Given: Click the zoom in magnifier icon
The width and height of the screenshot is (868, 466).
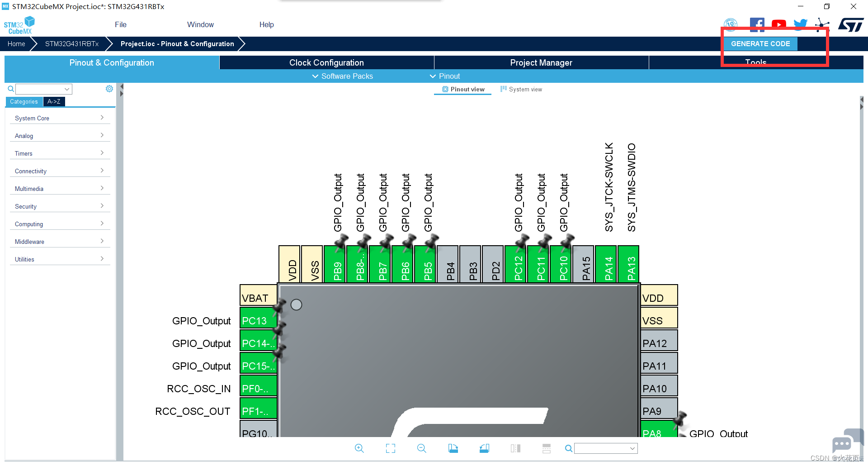Looking at the screenshot, I should 359,448.
